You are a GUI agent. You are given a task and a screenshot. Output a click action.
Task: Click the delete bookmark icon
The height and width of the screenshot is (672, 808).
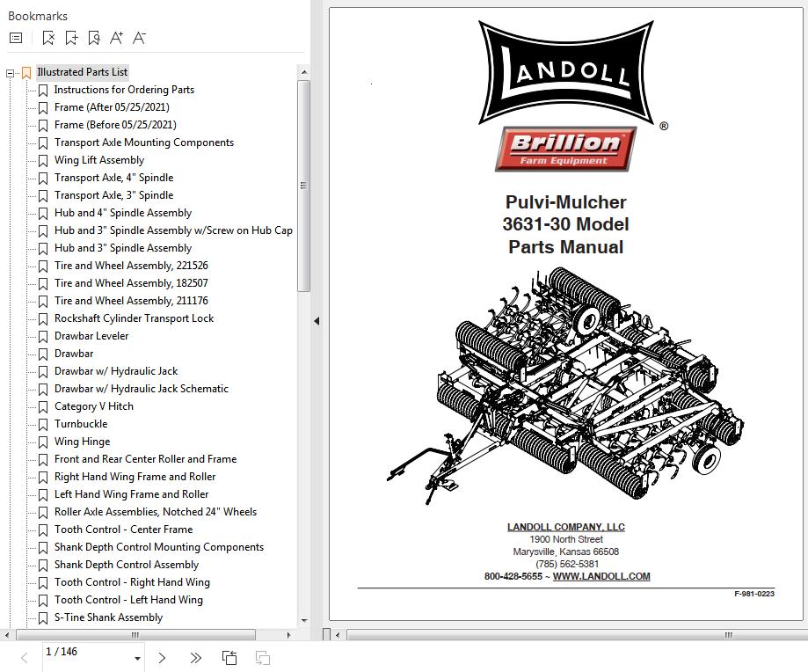[48, 38]
